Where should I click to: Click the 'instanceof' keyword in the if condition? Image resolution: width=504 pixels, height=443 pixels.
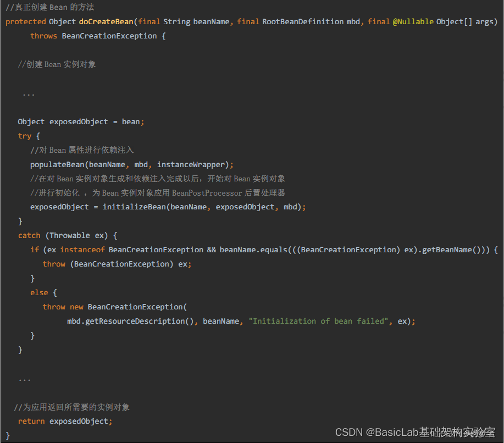click(x=82, y=250)
